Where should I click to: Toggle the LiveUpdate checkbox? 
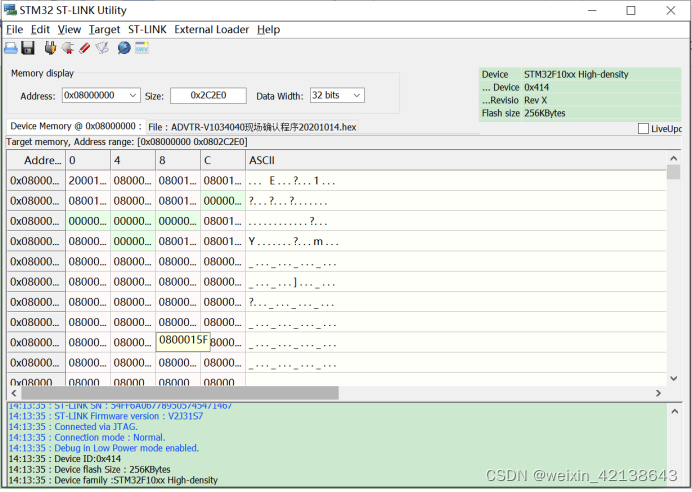tap(643, 128)
